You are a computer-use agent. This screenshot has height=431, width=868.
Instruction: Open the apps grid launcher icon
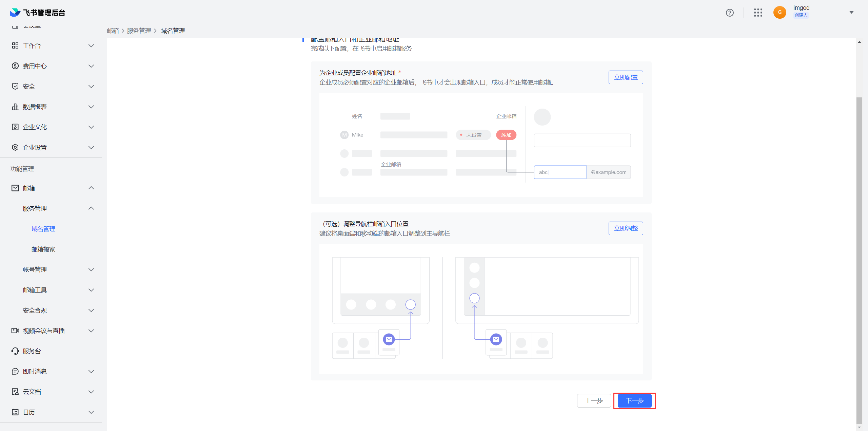click(x=758, y=13)
